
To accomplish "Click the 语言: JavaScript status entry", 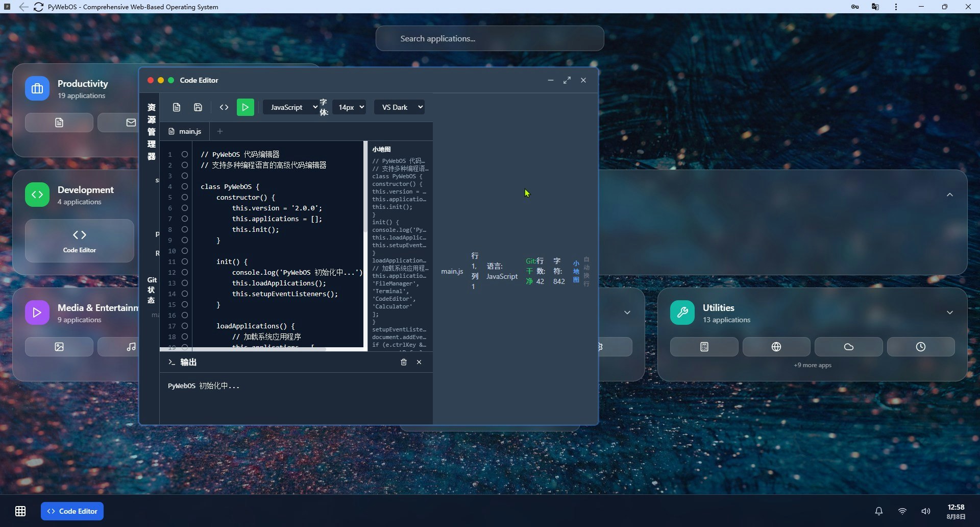I will click(501, 271).
